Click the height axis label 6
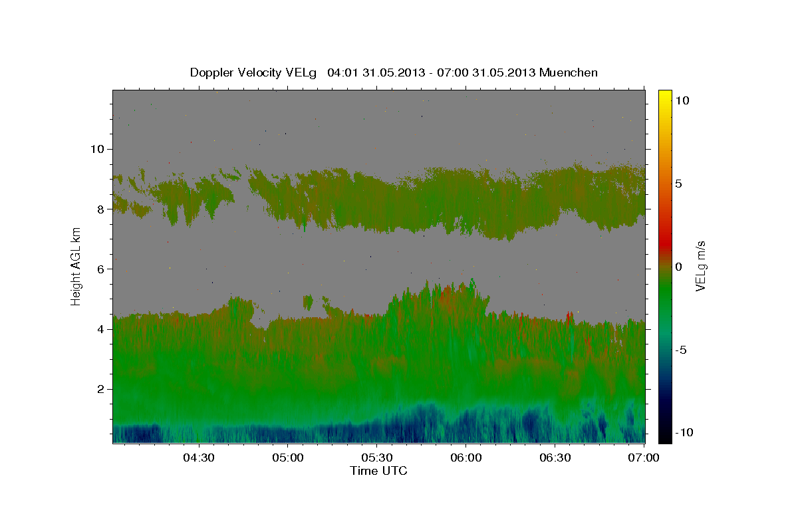Viewport: 798px width, 532px height. point(100,269)
